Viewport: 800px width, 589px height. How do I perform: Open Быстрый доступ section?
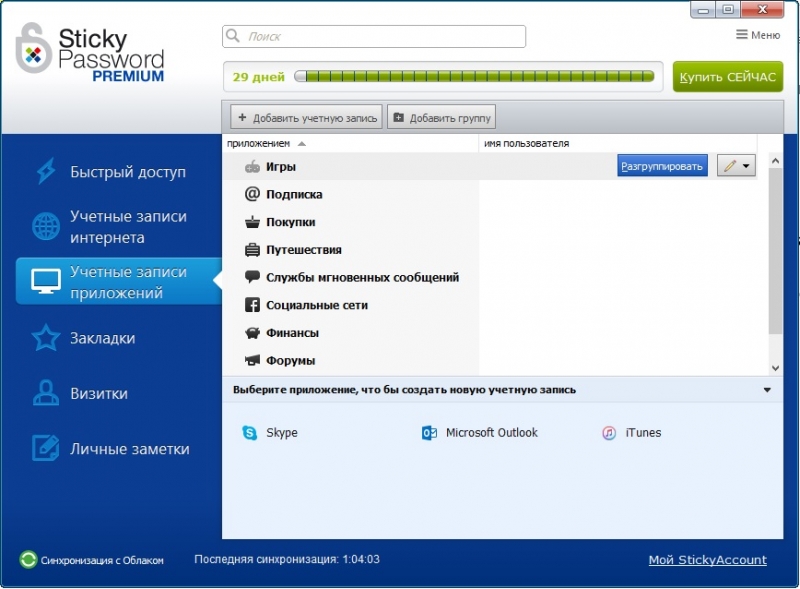point(118,171)
